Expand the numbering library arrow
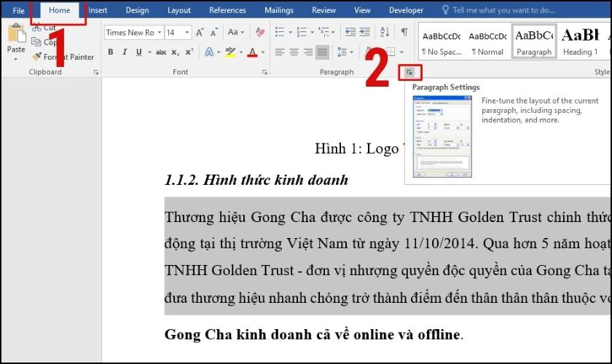Viewport: 612px width, 364px height. coord(313,32)
